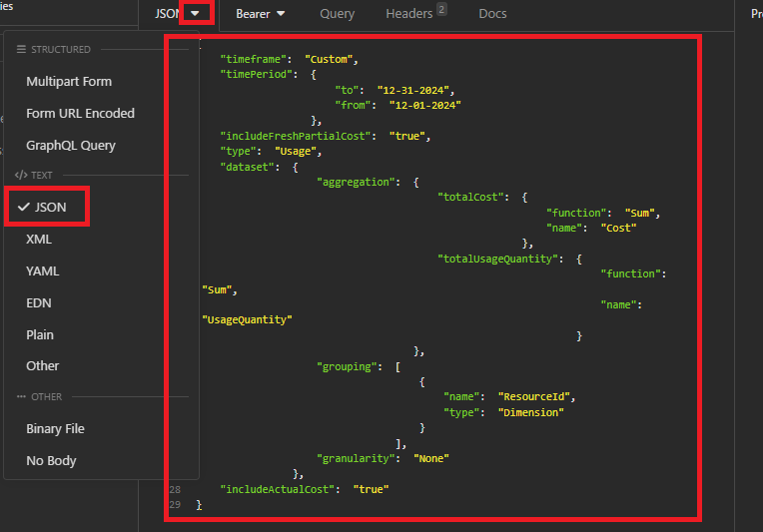Image resolution: width=763 pixels, height=532 pixels.
Task: Switch to the Query tab
Action: (337, 14)
